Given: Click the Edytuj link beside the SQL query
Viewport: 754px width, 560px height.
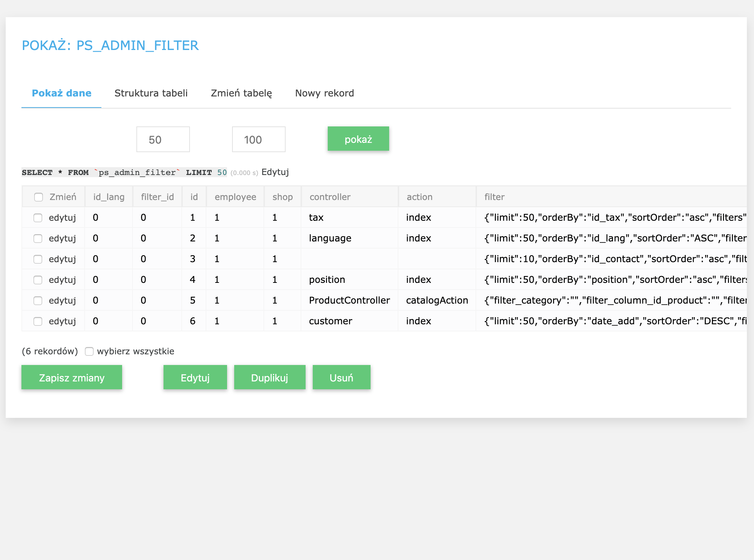Looking at the screenshot, I should point(275,172).
